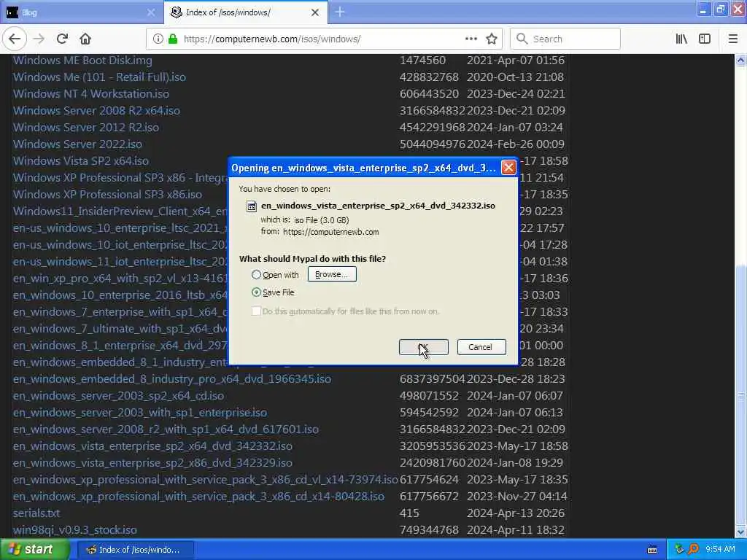Open a new tab with plus icon

point(340,12)
